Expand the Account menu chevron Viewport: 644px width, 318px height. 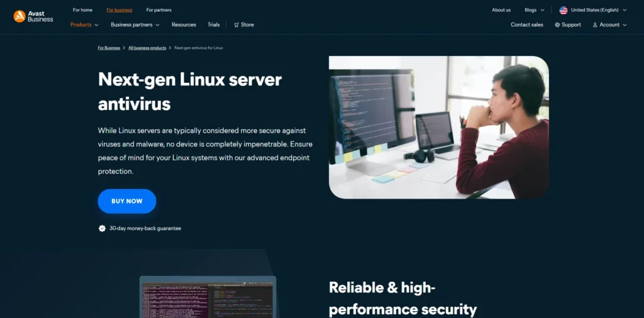[x=625, y=25]
